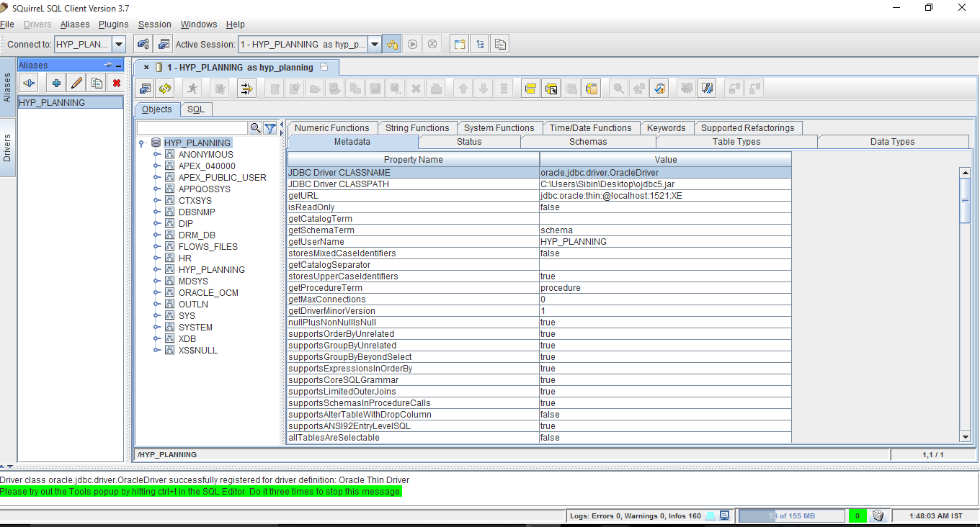980x527 pixels.
Task: Click the small session tab window icon
Action: (x=324, y=67)
